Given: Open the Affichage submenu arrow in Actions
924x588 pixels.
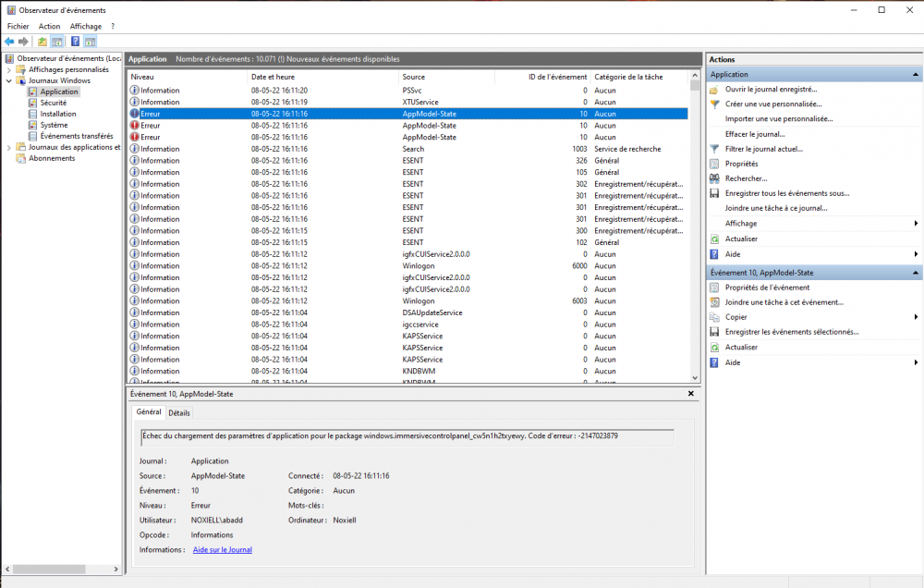Looking at the screenshot, I should [x=915, y=223].
